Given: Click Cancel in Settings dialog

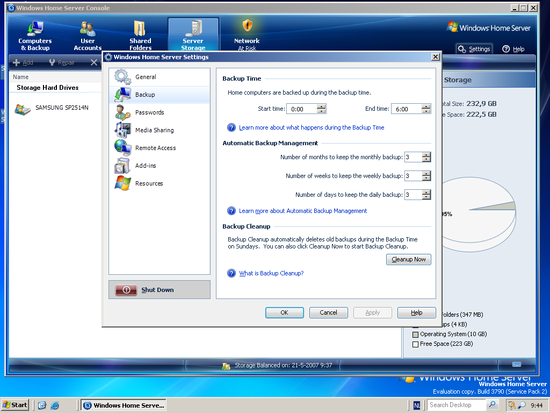Looking at the screenshot, I should pyautogui.click(x=328, y=313).
